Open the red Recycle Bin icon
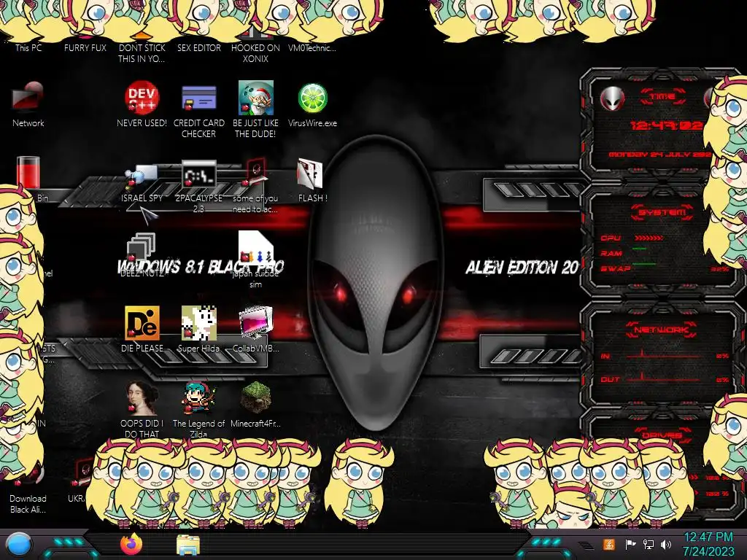747x560 pixels. 28,172
